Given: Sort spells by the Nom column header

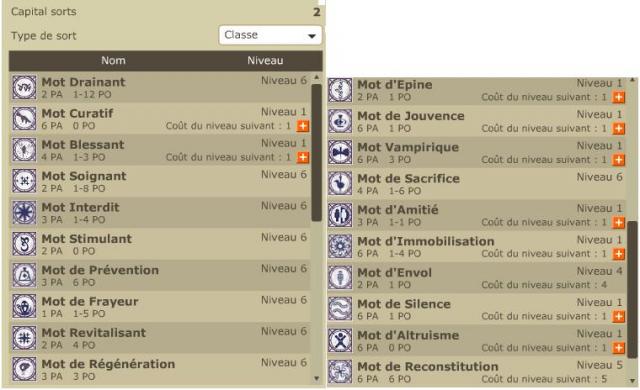Looking at the screenshot, I should 113,60.
